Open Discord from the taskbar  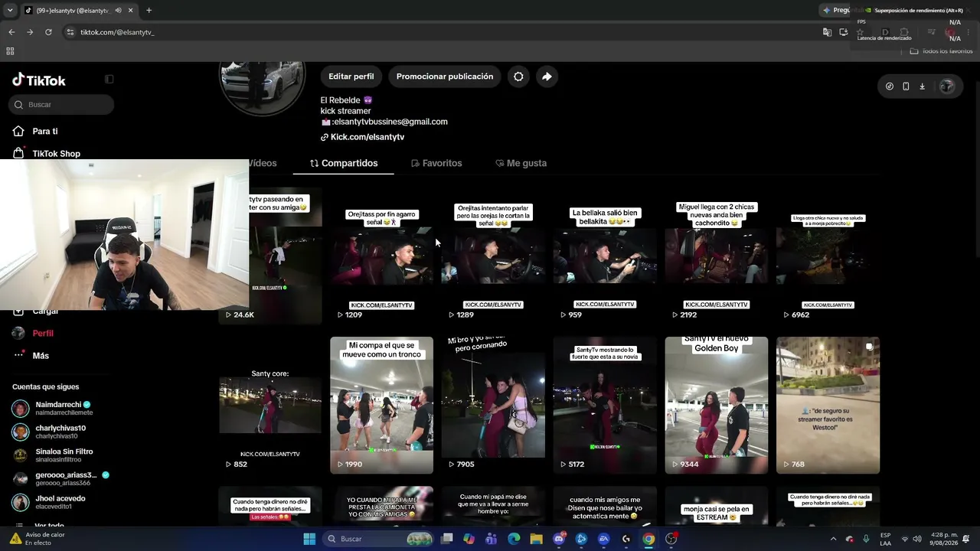(x=559, y=539)
